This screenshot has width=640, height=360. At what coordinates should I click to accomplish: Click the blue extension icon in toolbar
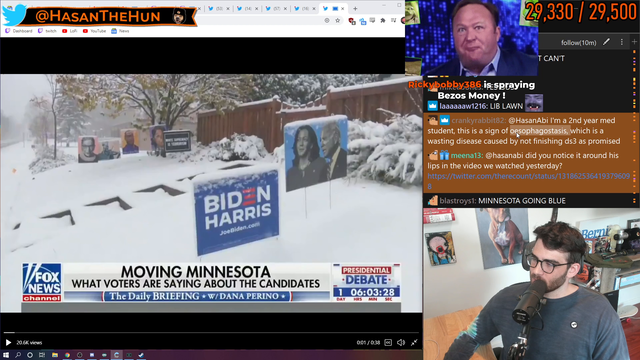click(362, 21)
